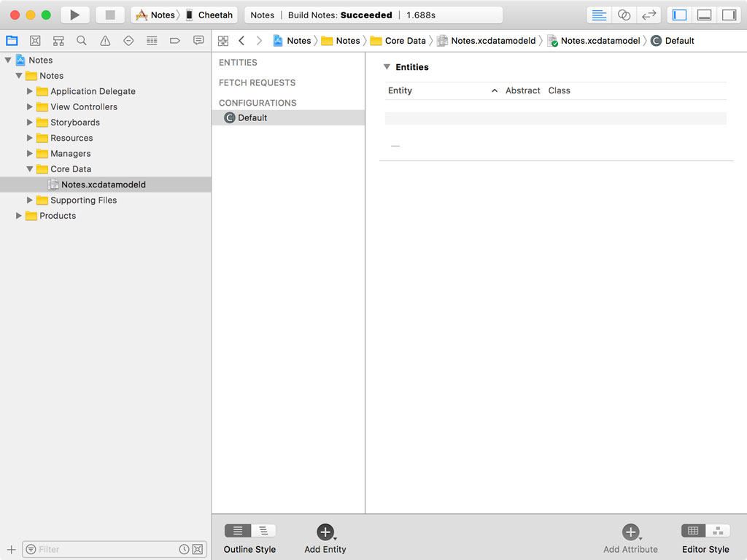Image resolution: width=747 pixels, height=560 pixels.
Task: Toggle the second Outline Style option
Action: coord(264,530)
